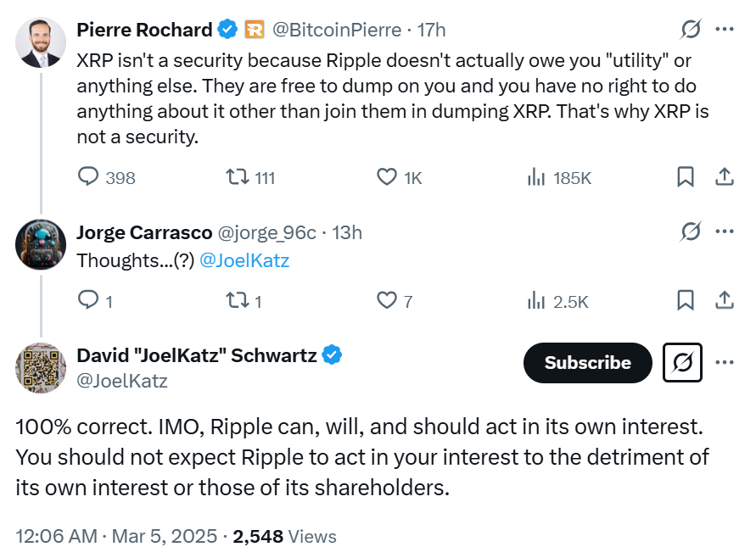View Pierre Rochard's verified badge

tap(226, 28)
